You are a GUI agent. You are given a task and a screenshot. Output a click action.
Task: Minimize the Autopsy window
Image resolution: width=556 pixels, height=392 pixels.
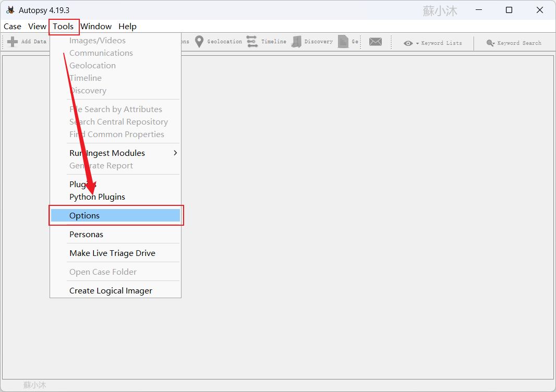tap(479, 10)
